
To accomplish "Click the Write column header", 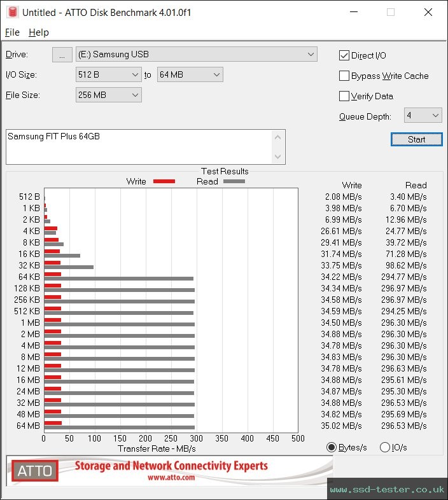I will [x=352, y=185].
